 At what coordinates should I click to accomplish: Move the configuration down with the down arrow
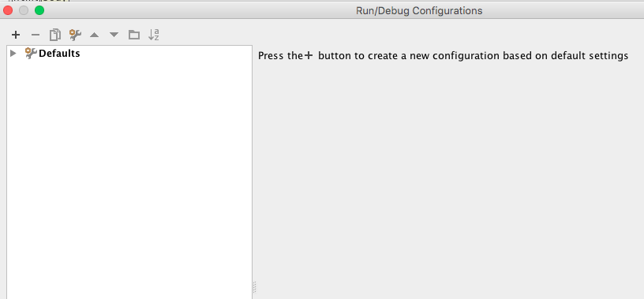[x=114, y=35]
